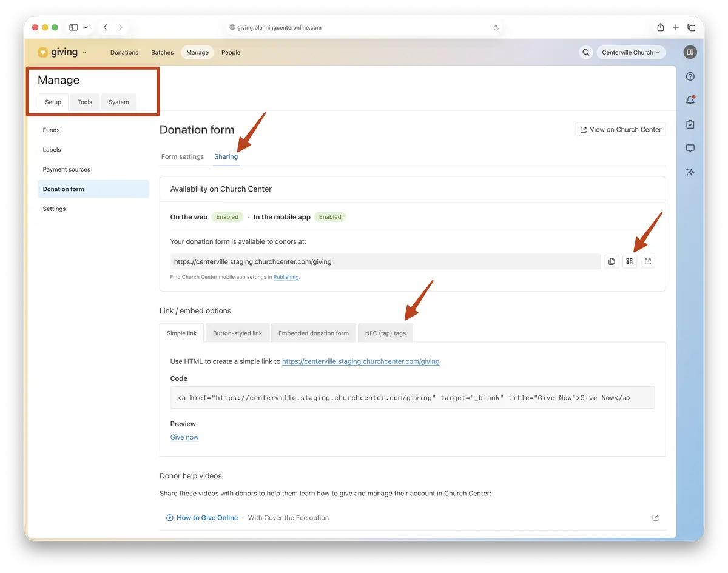Play the How to Give Online video
The image size is (728, 573).
(x=169, y=518)
